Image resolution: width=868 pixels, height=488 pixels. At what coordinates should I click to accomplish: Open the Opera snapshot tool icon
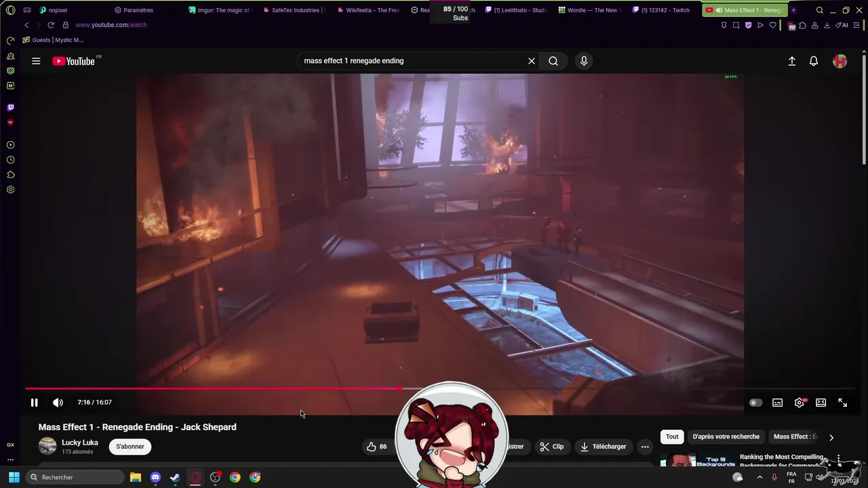point(736,25)
